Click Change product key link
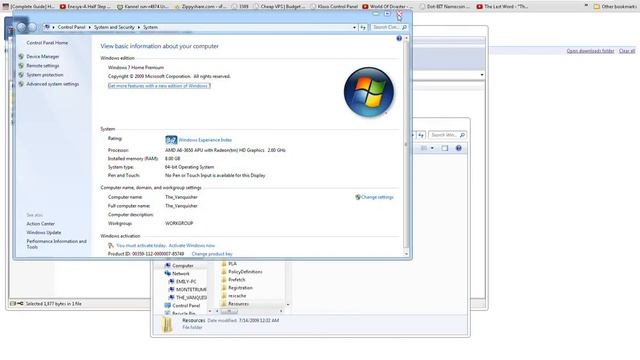Image resolution: width=640 pixels, height=360 pixels. [x=212, y=254]
